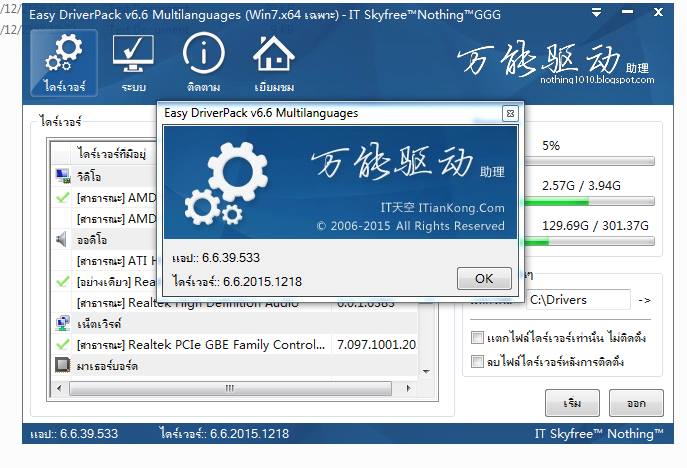
Task: Click the nothing1010.blogspot.com link
Action: 597,80
